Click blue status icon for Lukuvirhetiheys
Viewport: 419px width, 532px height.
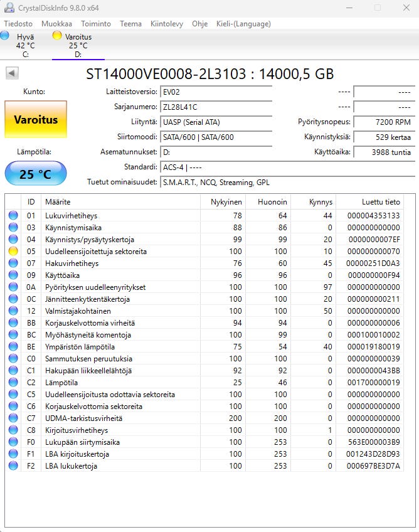[x=13, y=215]
